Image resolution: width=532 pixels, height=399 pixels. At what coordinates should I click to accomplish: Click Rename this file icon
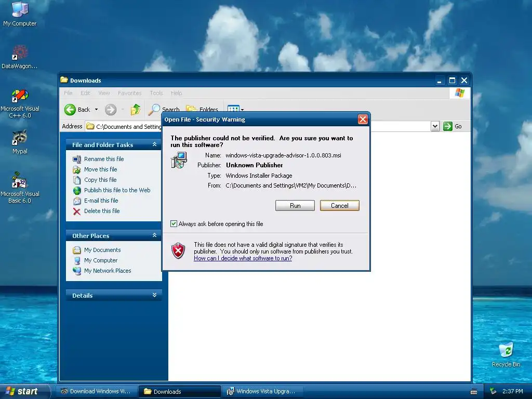(x=77, y=159)
